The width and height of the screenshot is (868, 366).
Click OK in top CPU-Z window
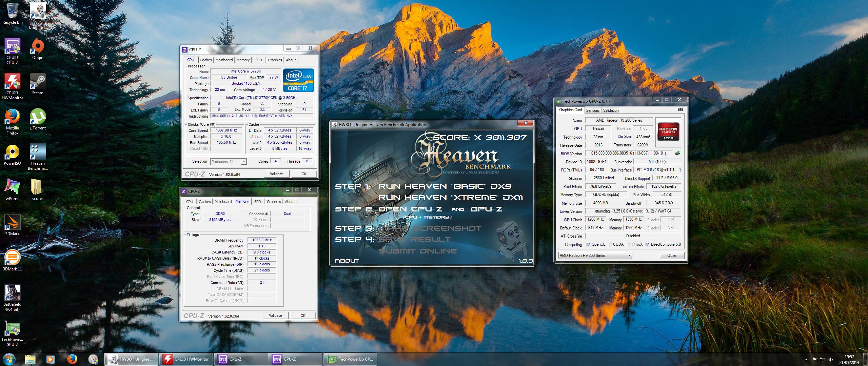304,174
